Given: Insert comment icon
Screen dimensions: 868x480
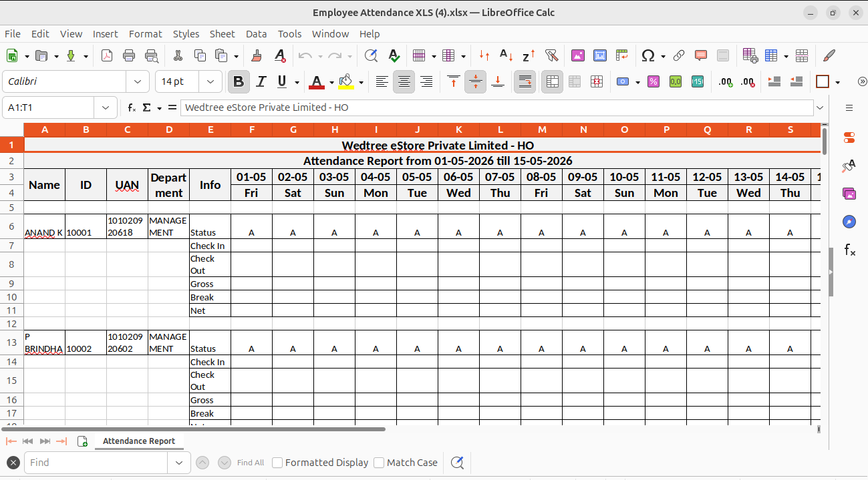Looking at the screenshot, I should point(701,56).
